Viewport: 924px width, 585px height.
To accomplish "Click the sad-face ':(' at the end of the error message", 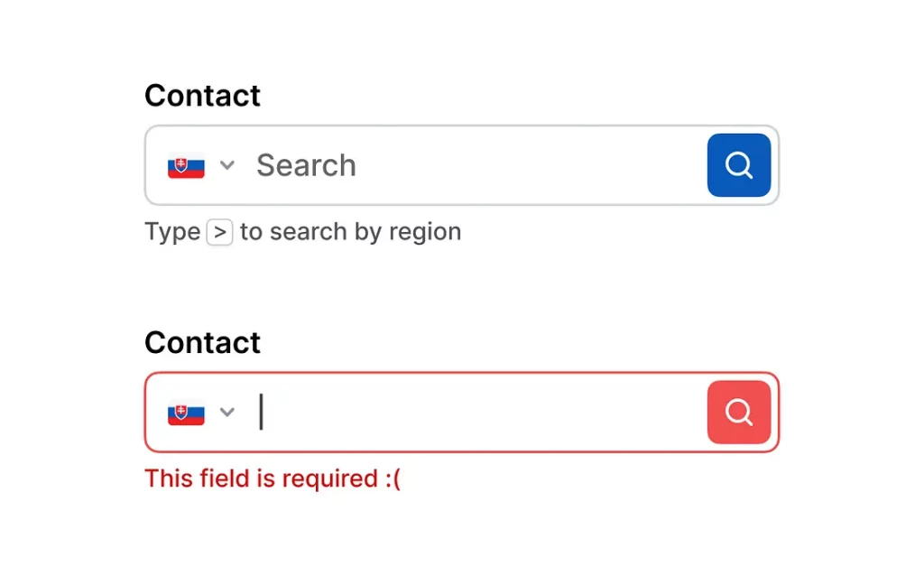I will [392, 478].
